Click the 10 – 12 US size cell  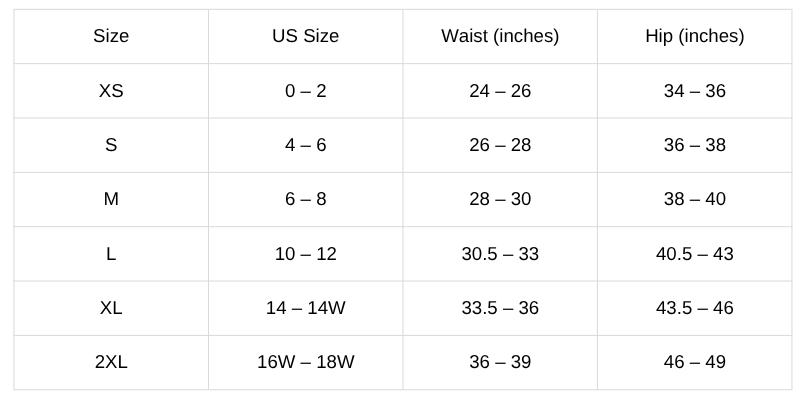click(x=306, y=254)
